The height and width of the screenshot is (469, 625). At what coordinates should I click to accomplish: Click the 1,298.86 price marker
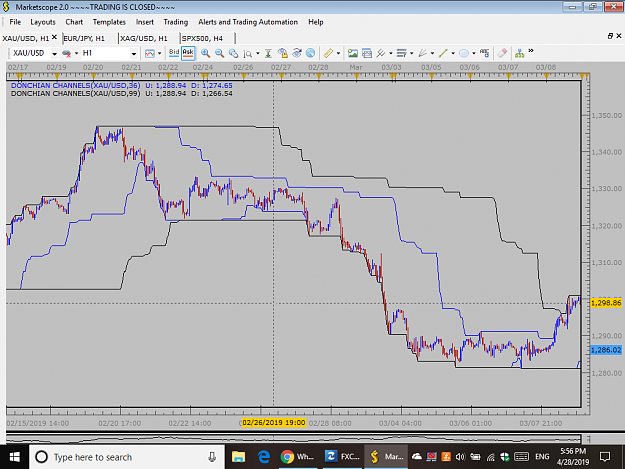606,303
